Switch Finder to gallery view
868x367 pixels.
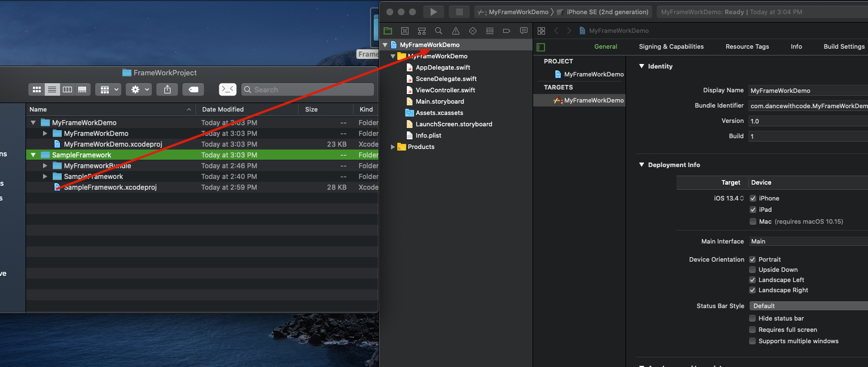tap(82, 89)
